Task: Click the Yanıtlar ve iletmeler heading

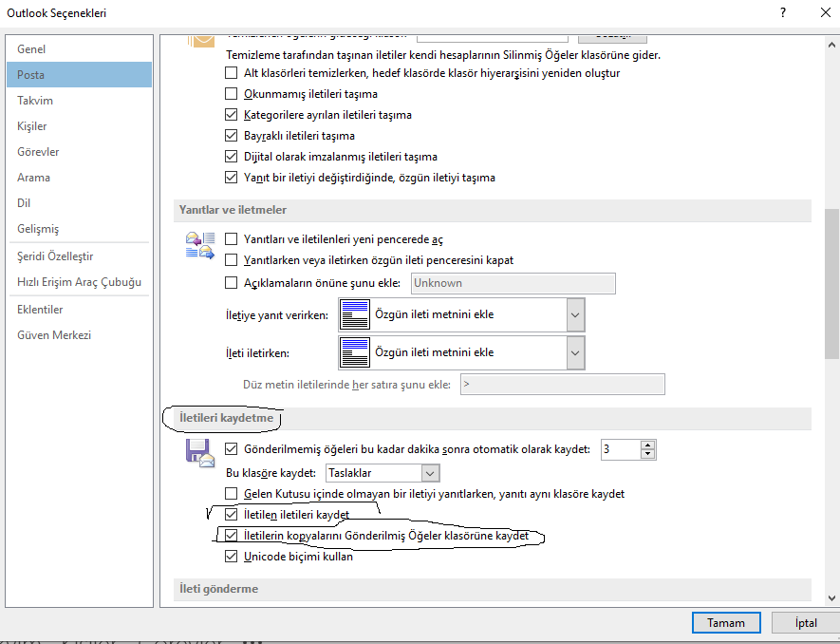Action: [x=233, y=210]
